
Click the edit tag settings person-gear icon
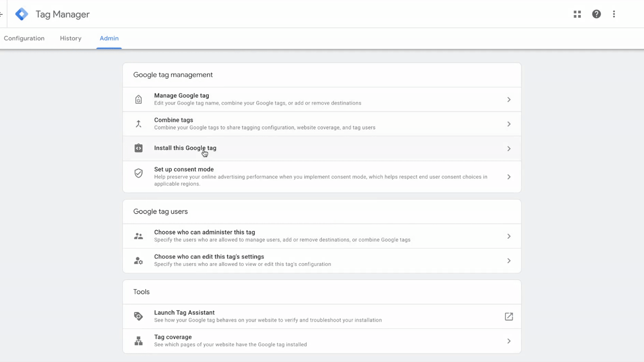139,261
